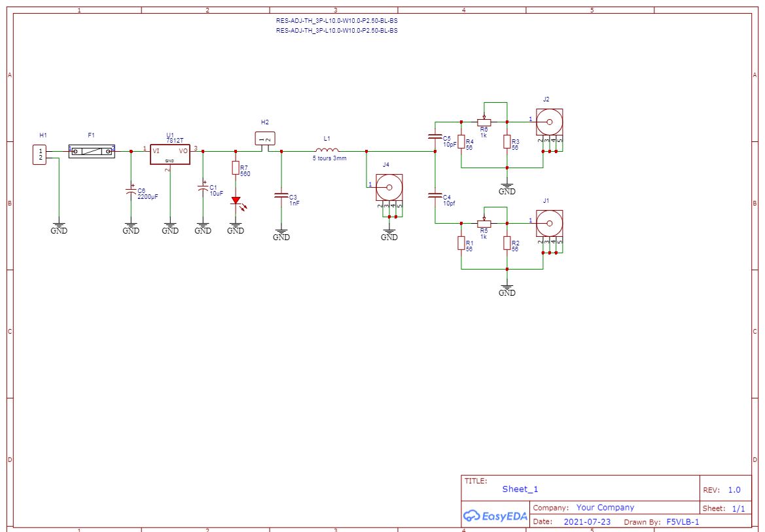Select the red LED symbol below R7
The height and width of the screenshot is (532, 765).
[236, 200]
